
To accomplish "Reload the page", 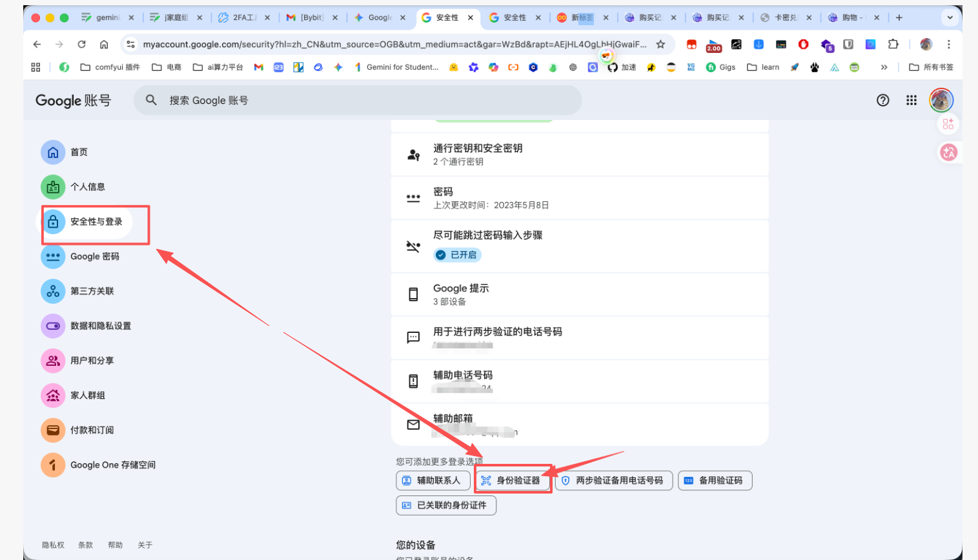I will tap(81, 45).
